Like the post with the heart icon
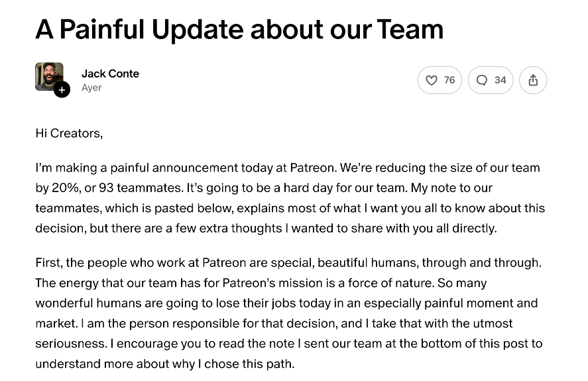Image resolution: width=588 pixels, height=381 pixels. [x=432, y=80]
